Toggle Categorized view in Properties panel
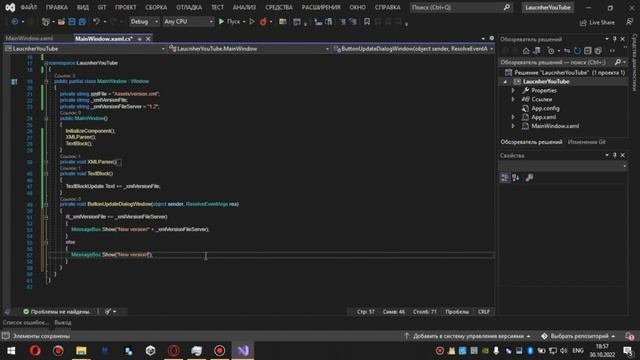The width and height of the screenshot is (640, 360). coord(505,178)
